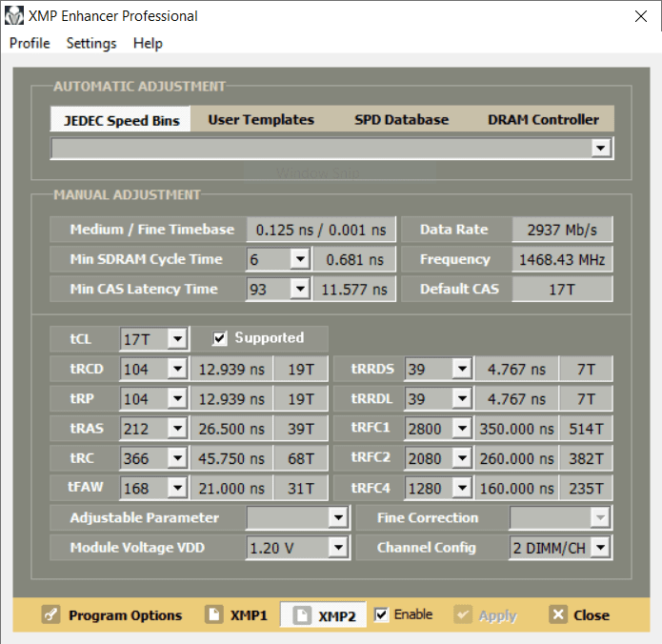Click the tRC 45.750 ns value
The height and width of the screenshot is (644, 662).
[231, 458]
